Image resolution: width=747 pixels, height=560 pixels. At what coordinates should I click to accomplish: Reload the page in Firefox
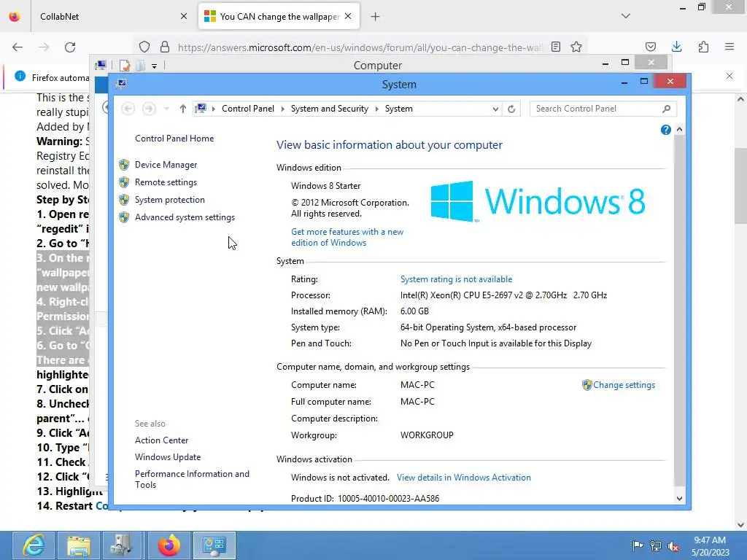coord(70,47)
